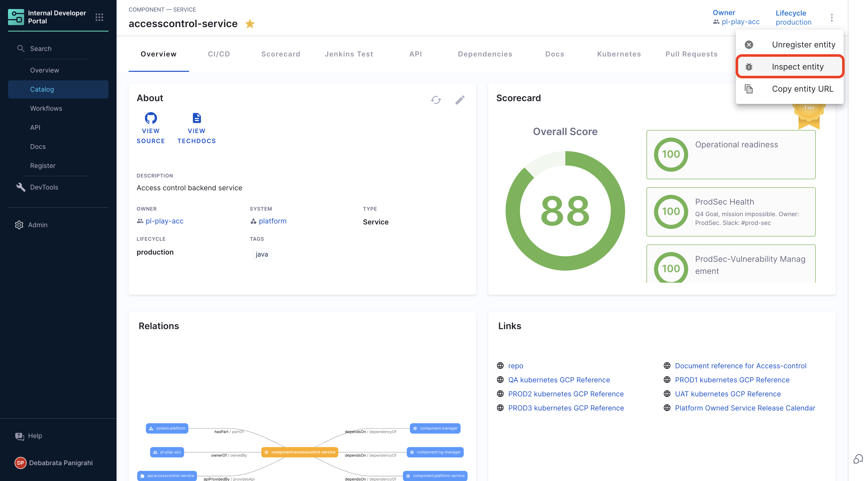Click the Overall Score 88 donut chart
The image size is (868, 481).
point(565,211)
